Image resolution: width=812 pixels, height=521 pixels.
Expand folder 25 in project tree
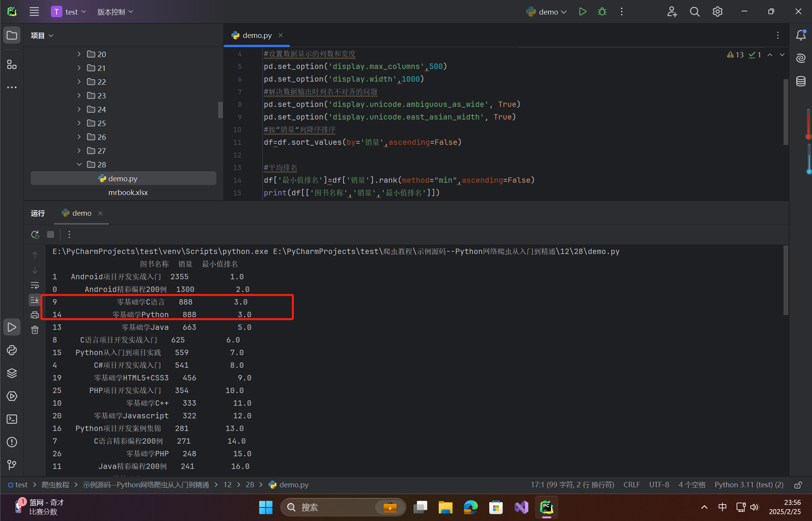pyautogui.click(x=79, y=123)
